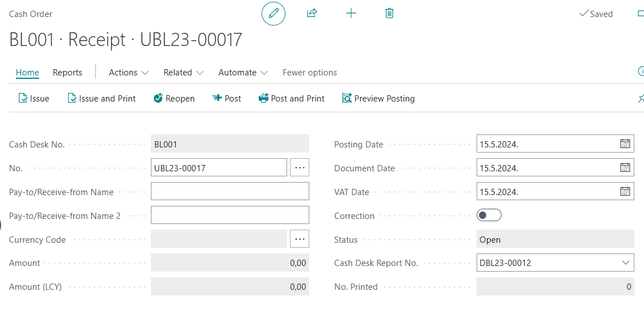The width and height of the screenshot is (644, 317).
Task: Open the Actions menu
Action: [128, 73]
